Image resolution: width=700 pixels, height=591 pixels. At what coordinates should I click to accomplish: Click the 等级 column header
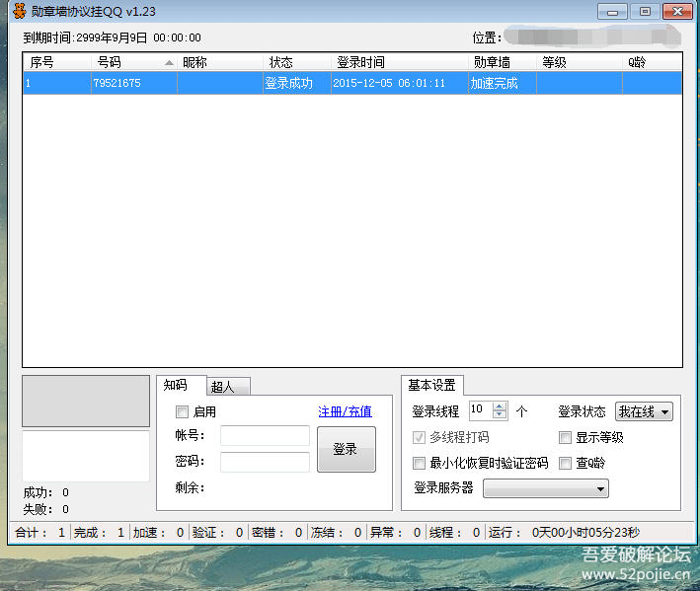coord(580,62)
